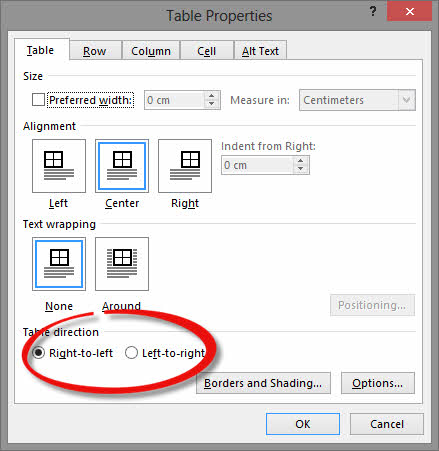Open Borders and Shading settings
Screen dimensions: 439x451
click(263, 383)
